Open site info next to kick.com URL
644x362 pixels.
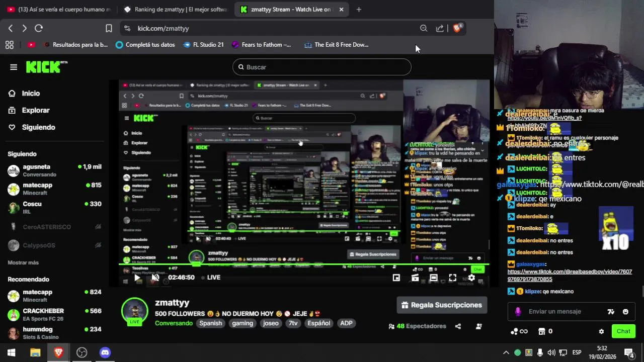pyautogui.click(x=127, y=28)
